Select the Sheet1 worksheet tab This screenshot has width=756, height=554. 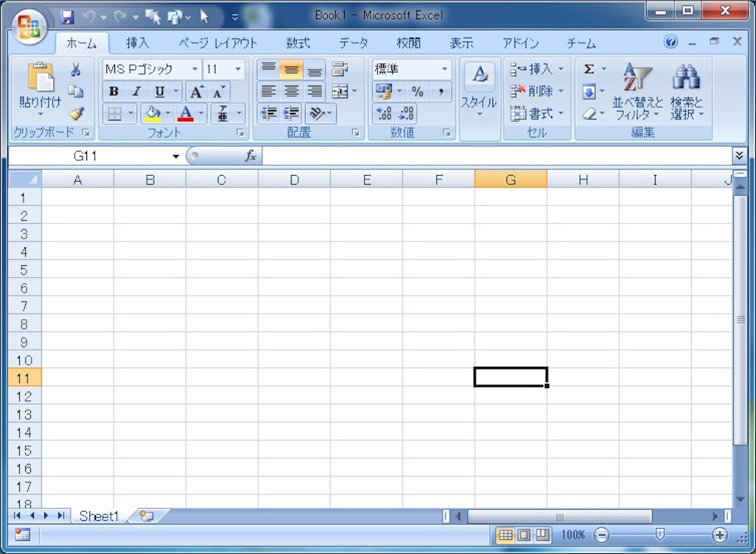(x=99, y=516)
